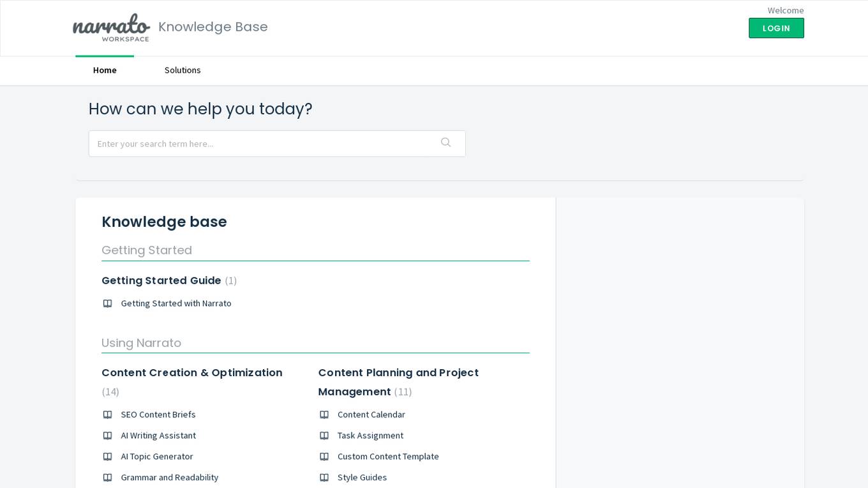
Task: Open the Solutions tab
Action: tap(183, 70)
